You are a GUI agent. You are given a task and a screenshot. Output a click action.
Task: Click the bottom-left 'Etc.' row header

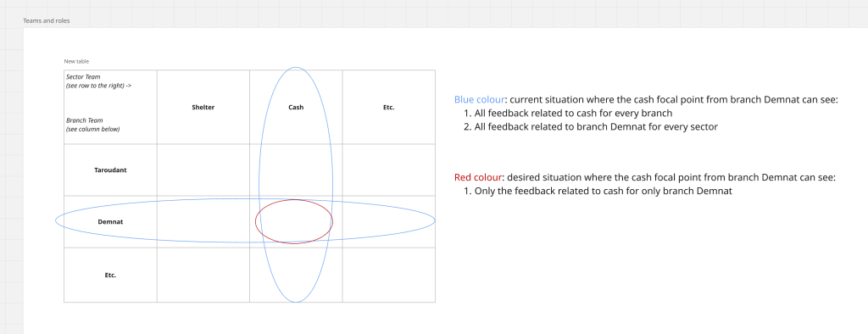click(x=111, y=275)
